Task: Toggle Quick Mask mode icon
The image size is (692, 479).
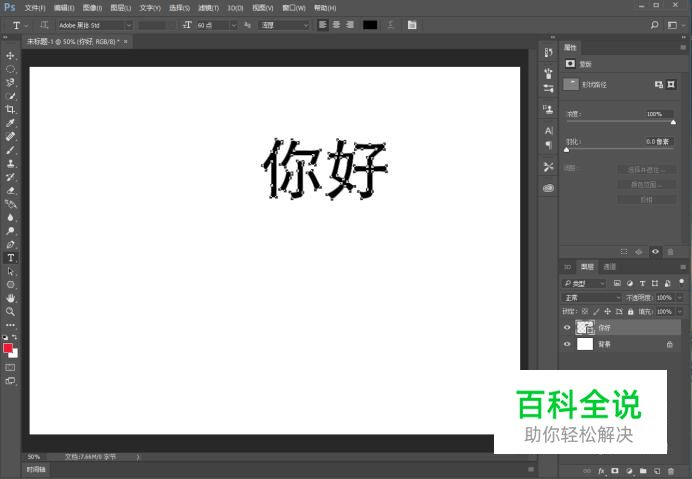Action: click(x=10, y=367)
